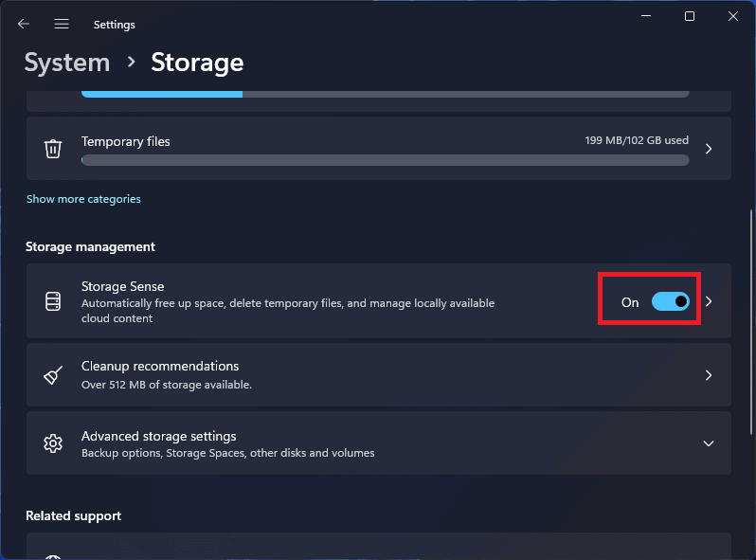Turn off the Storage Sense toggle
756x560 pixels.
671,302
